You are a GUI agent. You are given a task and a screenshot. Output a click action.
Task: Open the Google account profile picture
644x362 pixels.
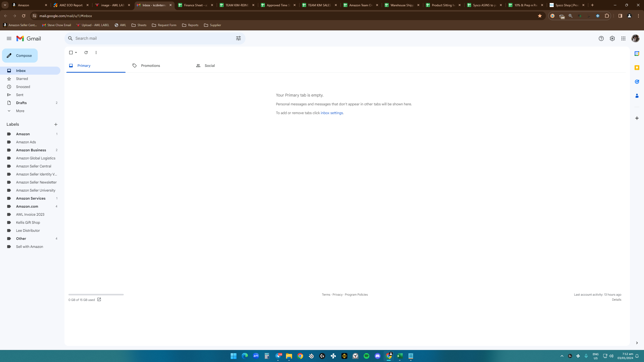[x=635, y=38]
